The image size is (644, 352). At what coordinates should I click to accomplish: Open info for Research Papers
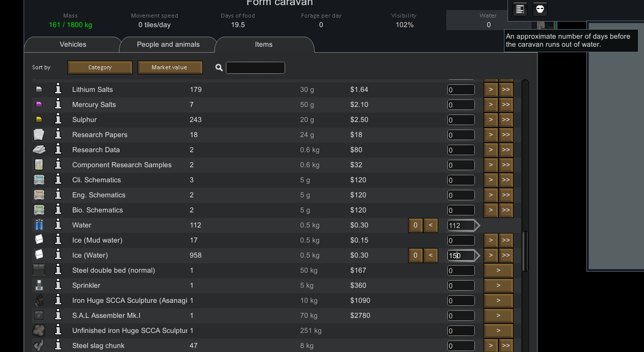coord(58,135)
